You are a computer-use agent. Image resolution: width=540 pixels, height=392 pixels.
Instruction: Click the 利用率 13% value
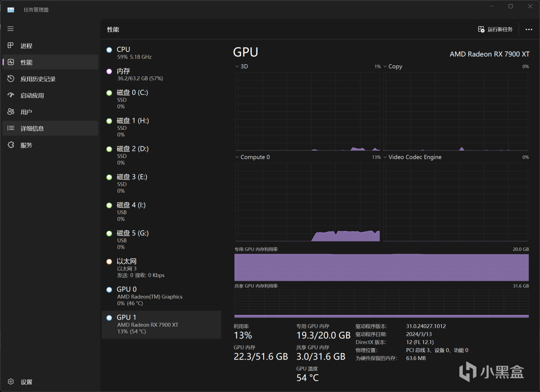[243, 336]
